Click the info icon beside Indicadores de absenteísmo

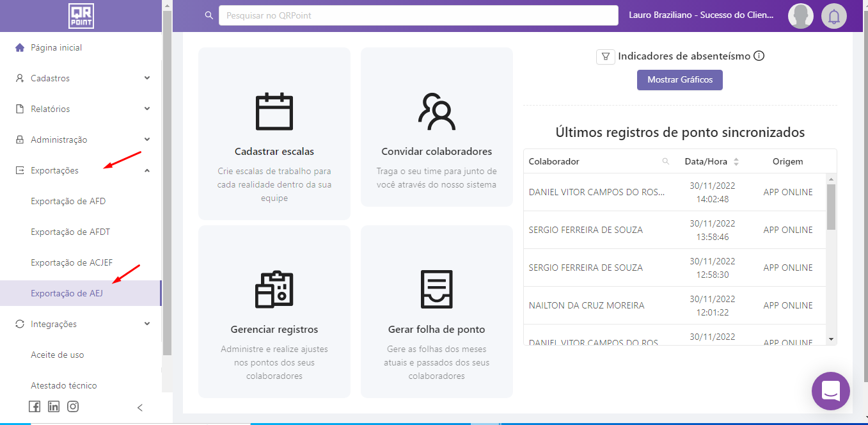[759, 56]
